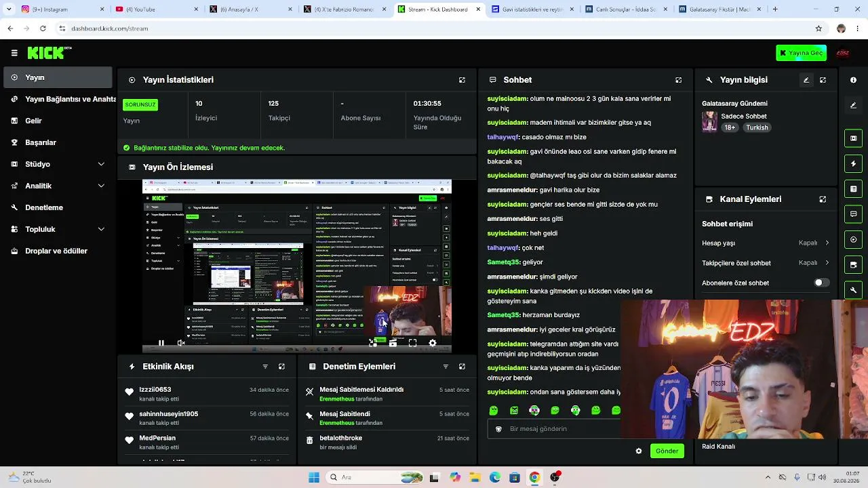
Task: Open the info icon in the right rail
Action: pos(853,80)
